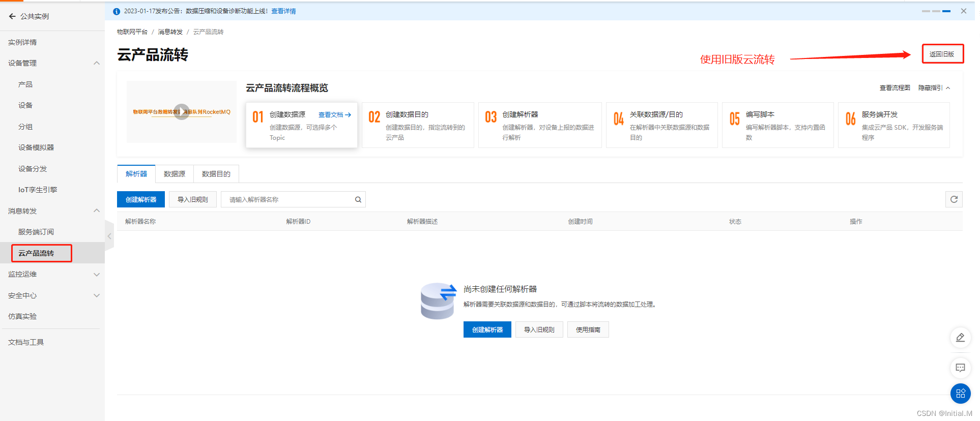Click the floating edit pencil icon
980x421 pixels.
tap(960, 338)
